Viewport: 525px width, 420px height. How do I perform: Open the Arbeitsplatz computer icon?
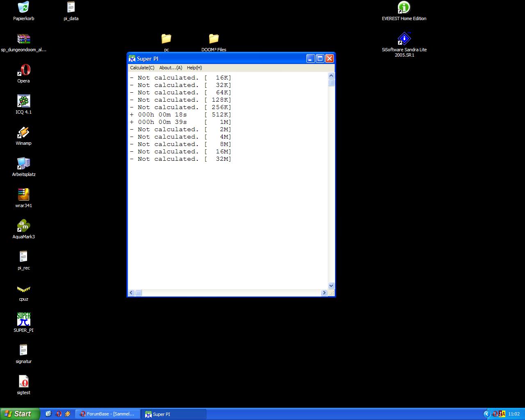[x=23, y=164]
